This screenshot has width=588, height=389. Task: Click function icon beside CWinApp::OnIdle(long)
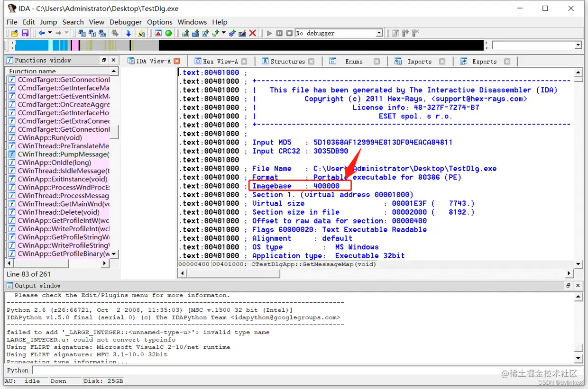coord(12,163)
